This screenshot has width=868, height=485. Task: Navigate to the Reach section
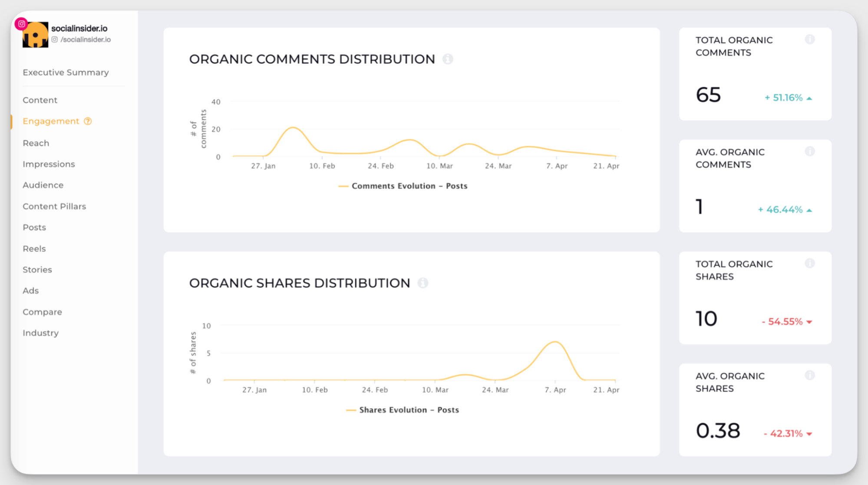pyautogui.click(x=36, y=143)
